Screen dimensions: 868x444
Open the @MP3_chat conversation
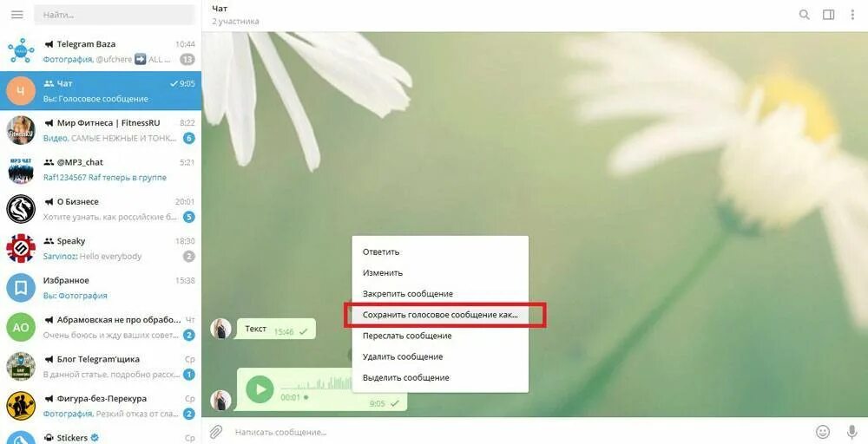pyautogui.click(x=101, y=170)
